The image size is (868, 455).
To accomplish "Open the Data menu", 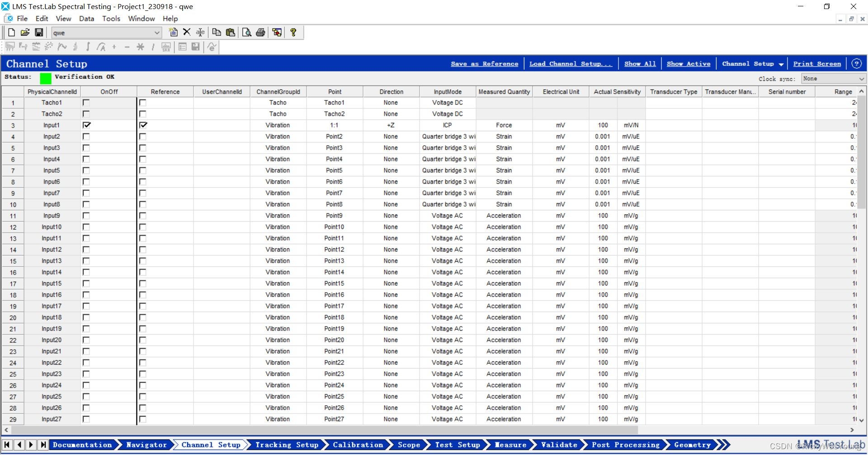I will coord(86,19).
